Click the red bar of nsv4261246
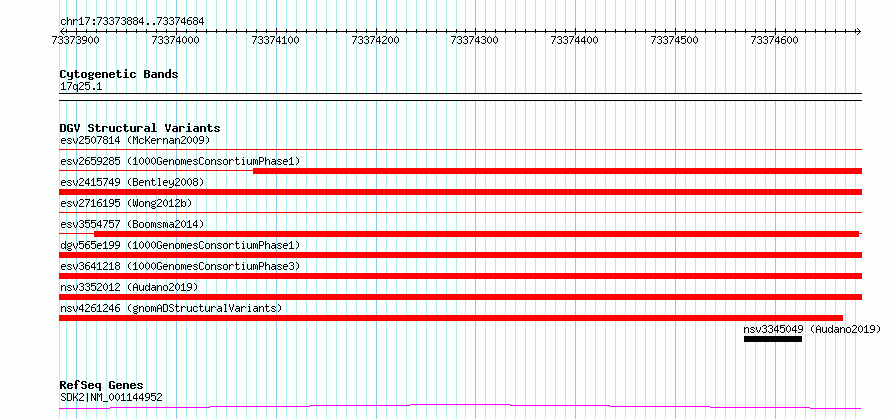The height and width of the screenshot is (419, 890). [451, 318]
